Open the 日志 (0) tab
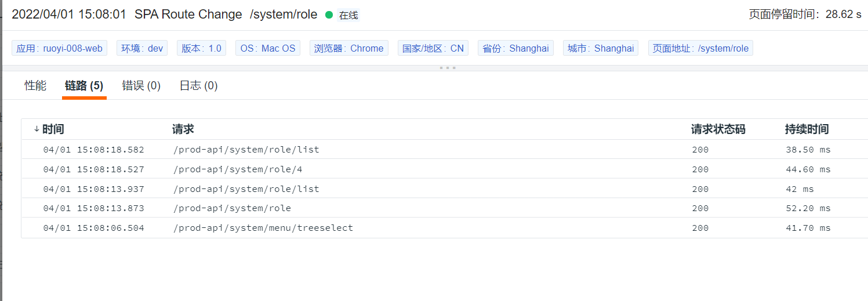The width and height of the screenshot is (868, 301). coord(198,86)
